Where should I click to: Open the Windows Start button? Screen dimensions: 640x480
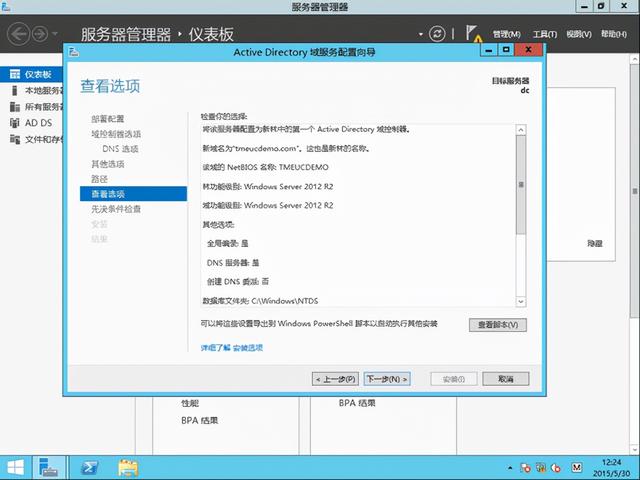tap(15, 468)
